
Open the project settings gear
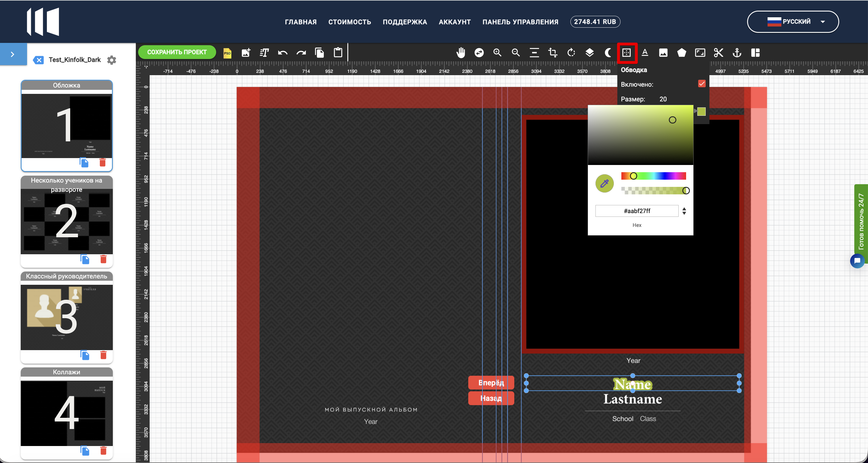[x=112, y=60]
